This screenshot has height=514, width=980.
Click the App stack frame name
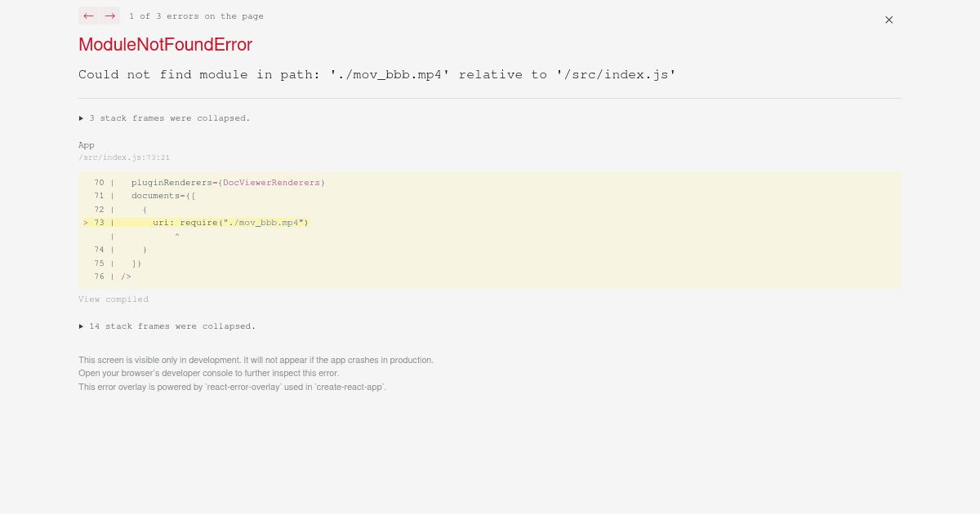tap(87, 145)
